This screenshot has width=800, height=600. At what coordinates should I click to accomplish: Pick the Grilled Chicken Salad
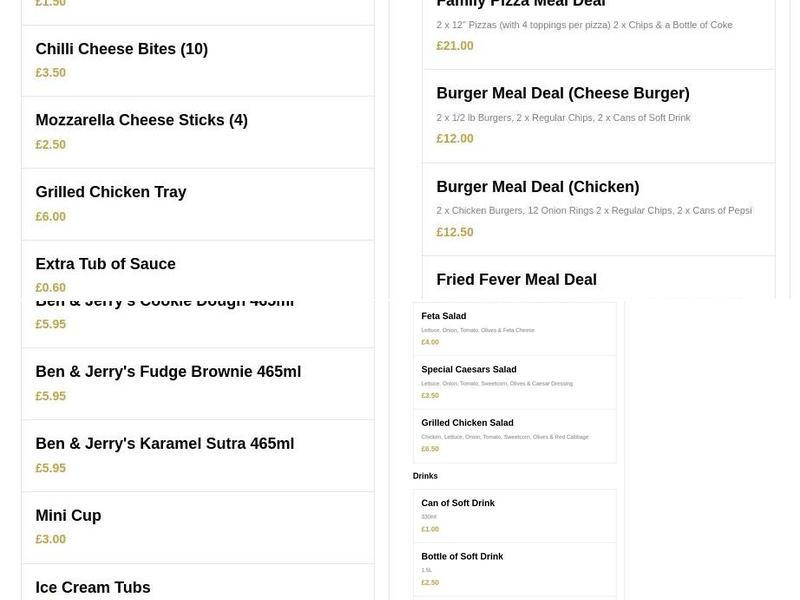tap(467, 422)
